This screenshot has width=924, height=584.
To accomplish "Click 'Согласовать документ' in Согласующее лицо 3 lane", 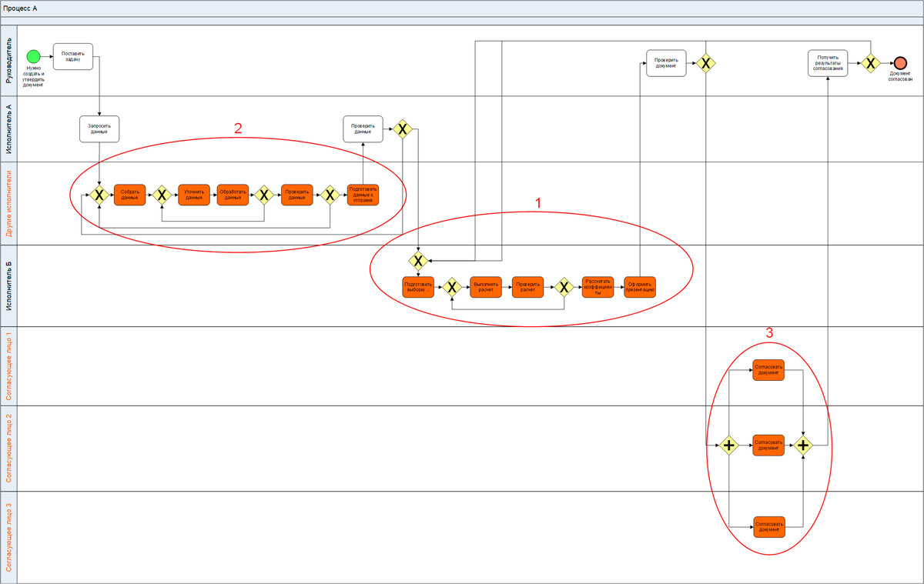I will tap(768, 526).
